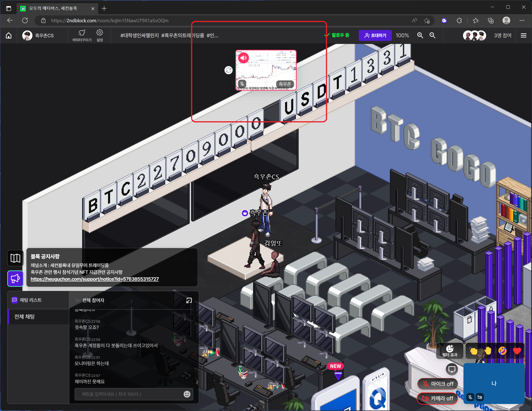Select the 전체 채팅 chat tab
Image resolution: width=532 pixels, height=411 pixels.
click(24, 317)
